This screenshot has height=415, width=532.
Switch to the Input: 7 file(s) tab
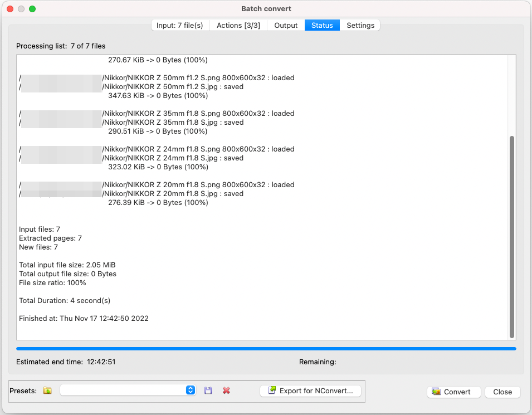point(180,26)
